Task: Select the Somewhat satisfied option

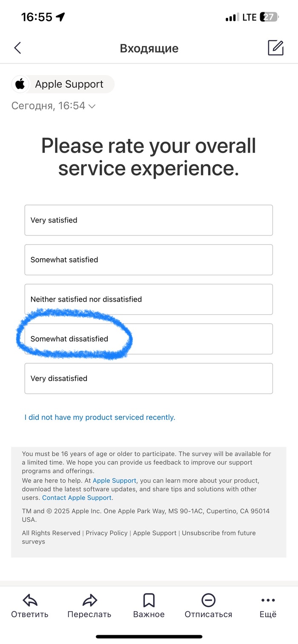Action: tap(149, 260)
